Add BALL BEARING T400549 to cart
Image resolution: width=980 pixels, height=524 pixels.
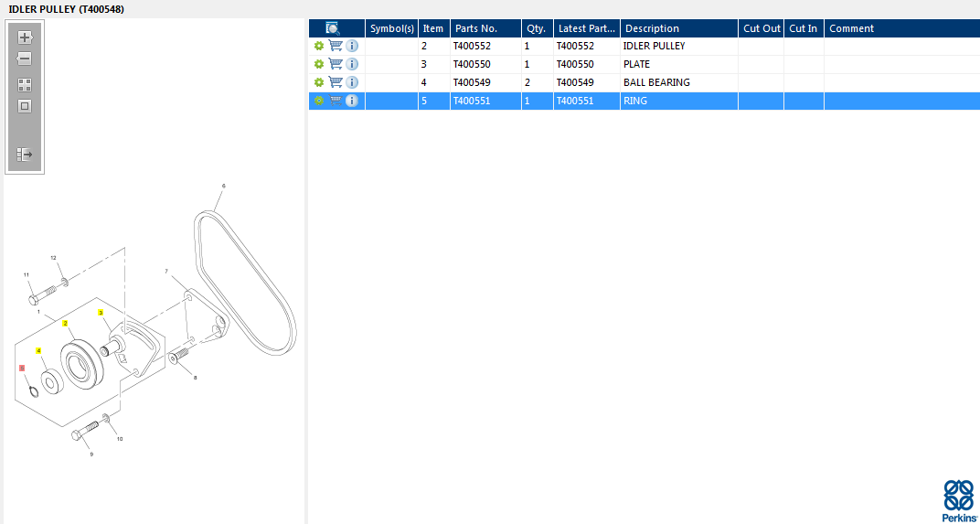pyautogui.click(x=336, y=82)
